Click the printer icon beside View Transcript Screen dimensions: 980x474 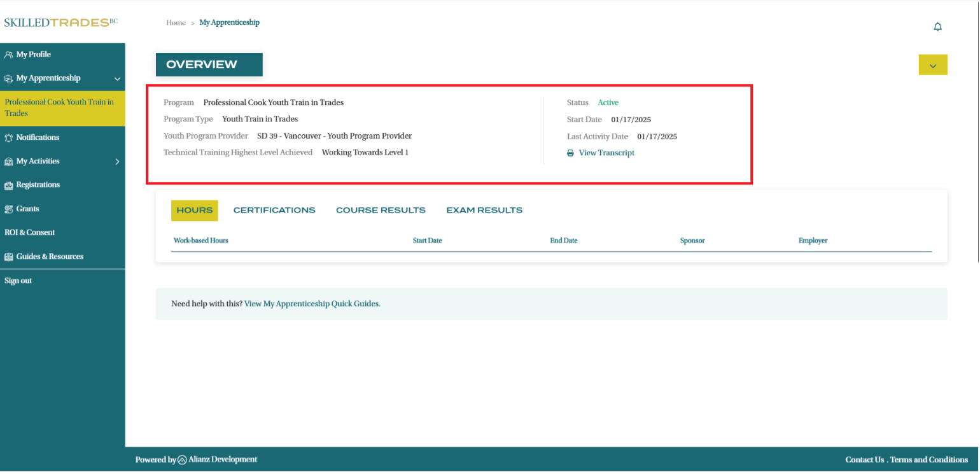point(570,153)
